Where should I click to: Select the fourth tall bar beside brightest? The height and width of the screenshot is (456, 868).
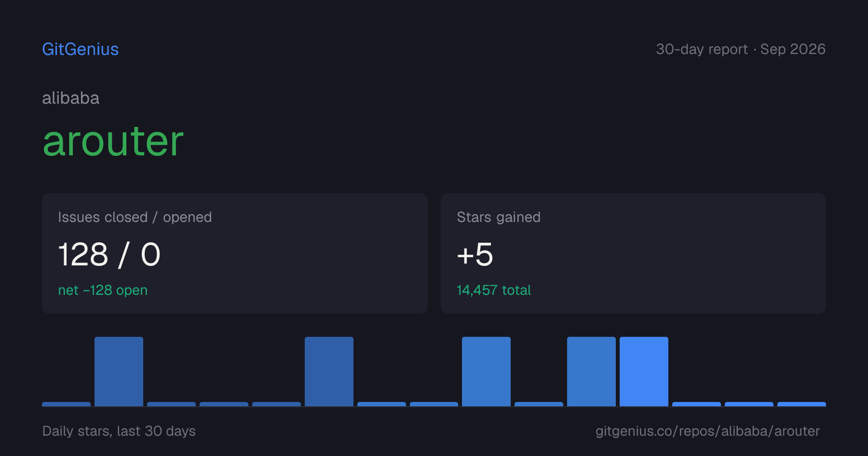pos(591,372)
